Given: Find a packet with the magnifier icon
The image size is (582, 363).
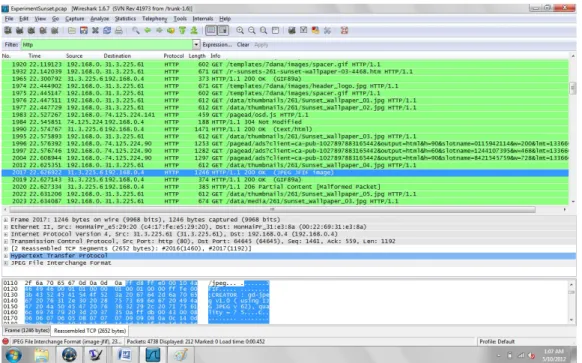Looking at the screenshot, I should pos(136,30).
